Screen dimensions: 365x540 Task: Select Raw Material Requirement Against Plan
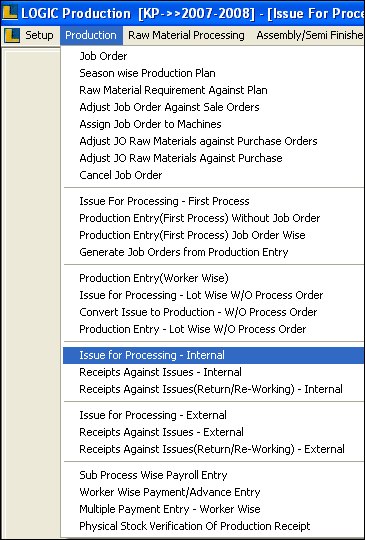coord(173,90)
